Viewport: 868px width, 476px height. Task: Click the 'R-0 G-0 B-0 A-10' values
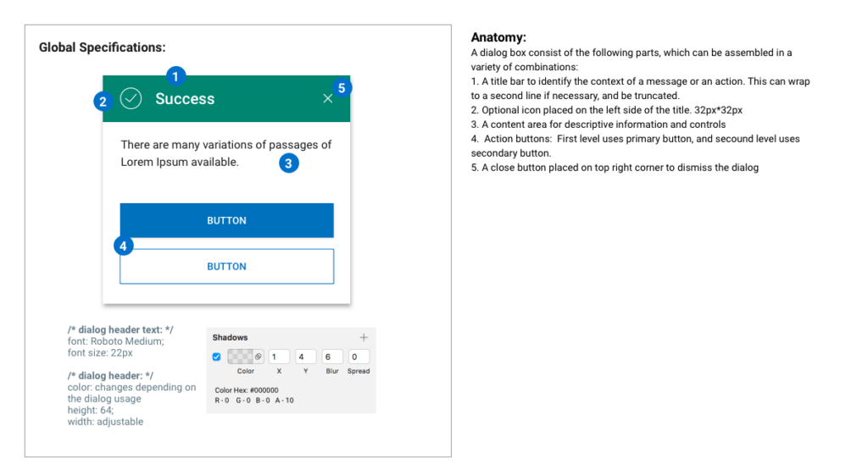[254, 401]
